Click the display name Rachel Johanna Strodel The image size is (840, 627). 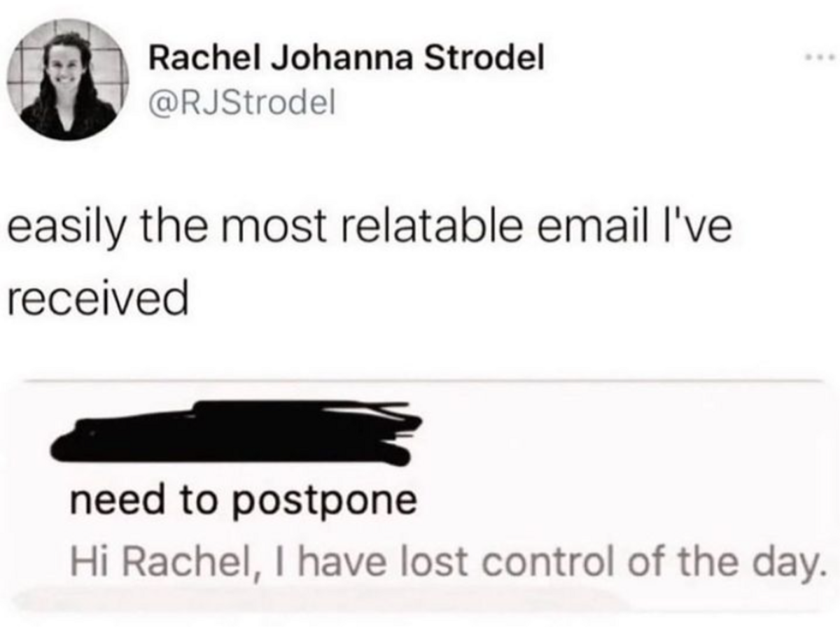tap(346, 61)
